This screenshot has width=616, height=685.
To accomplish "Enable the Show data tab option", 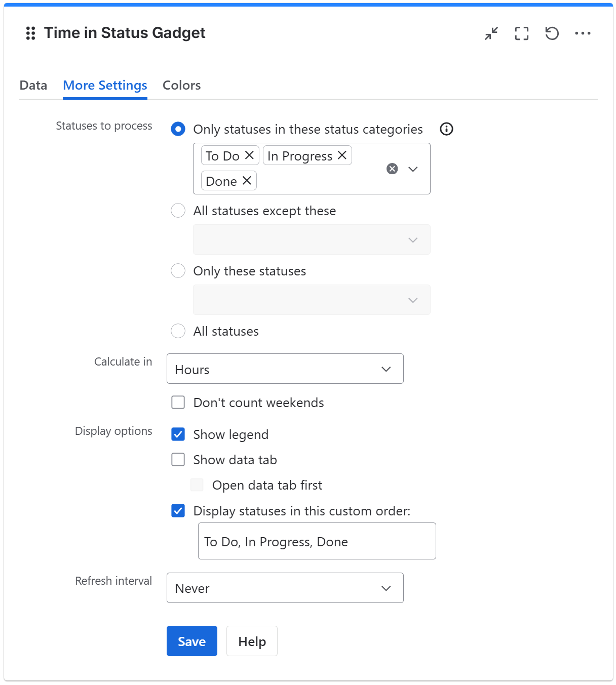I will point(178,459).
